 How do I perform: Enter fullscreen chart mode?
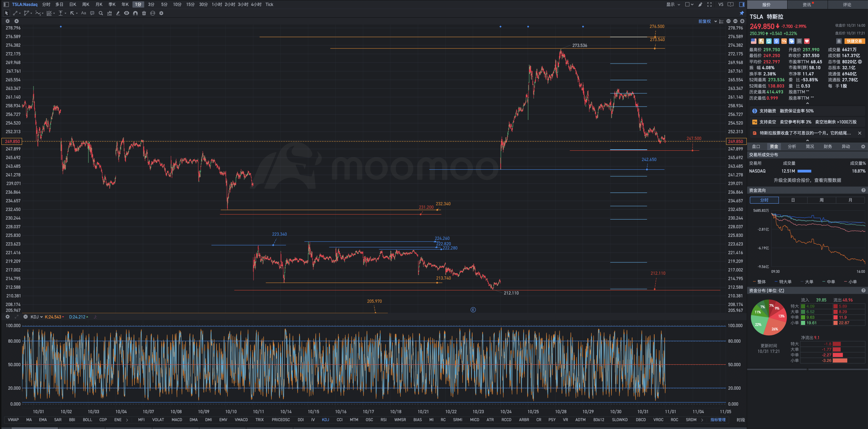[709, 4]
